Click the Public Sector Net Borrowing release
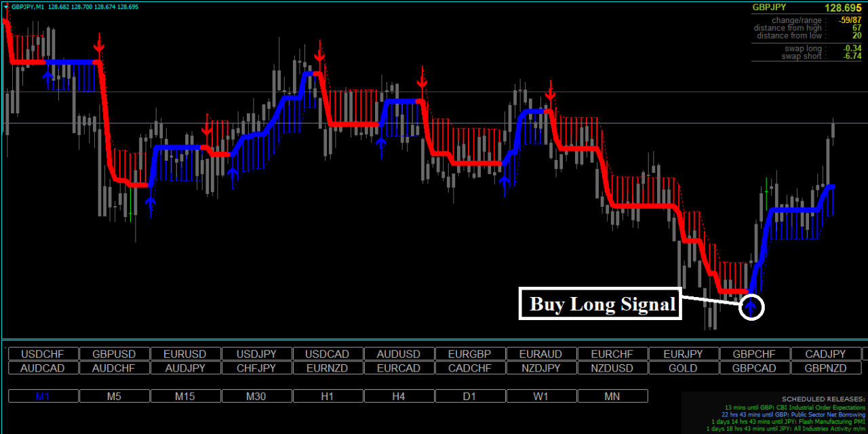The width and height of the screenshot is (868, 434). point(793,414)
